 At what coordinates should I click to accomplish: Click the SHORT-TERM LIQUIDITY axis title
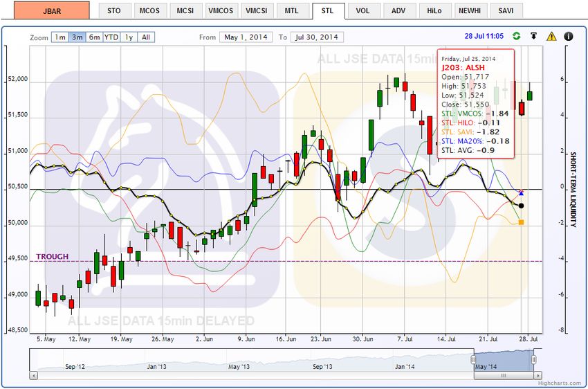573,190
